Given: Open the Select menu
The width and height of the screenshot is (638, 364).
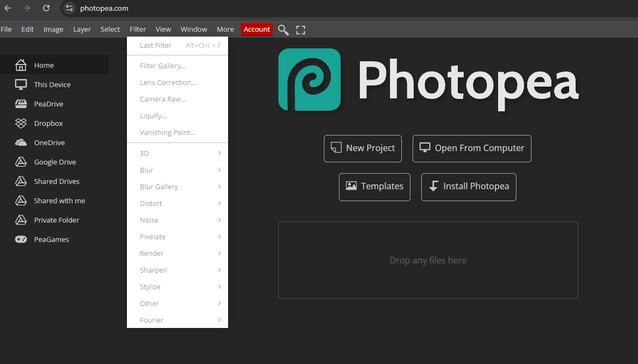Looking at the screenshot, I should tap(110, 29).
